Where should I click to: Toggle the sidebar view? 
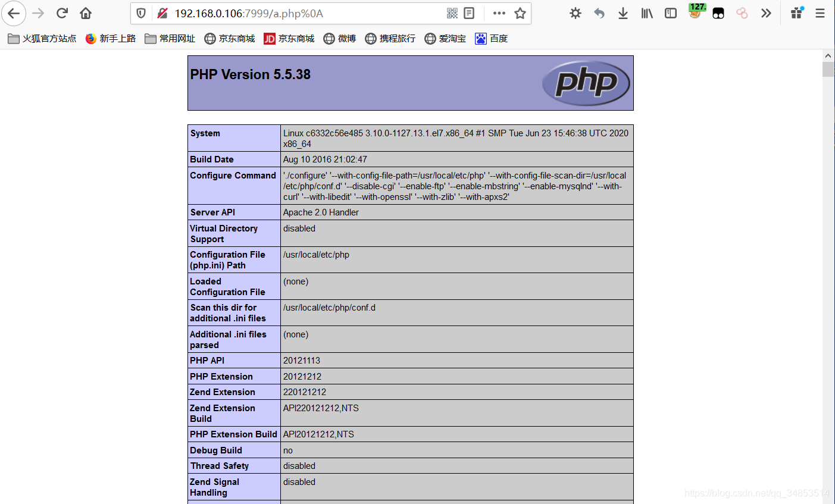tap(671, 13)
